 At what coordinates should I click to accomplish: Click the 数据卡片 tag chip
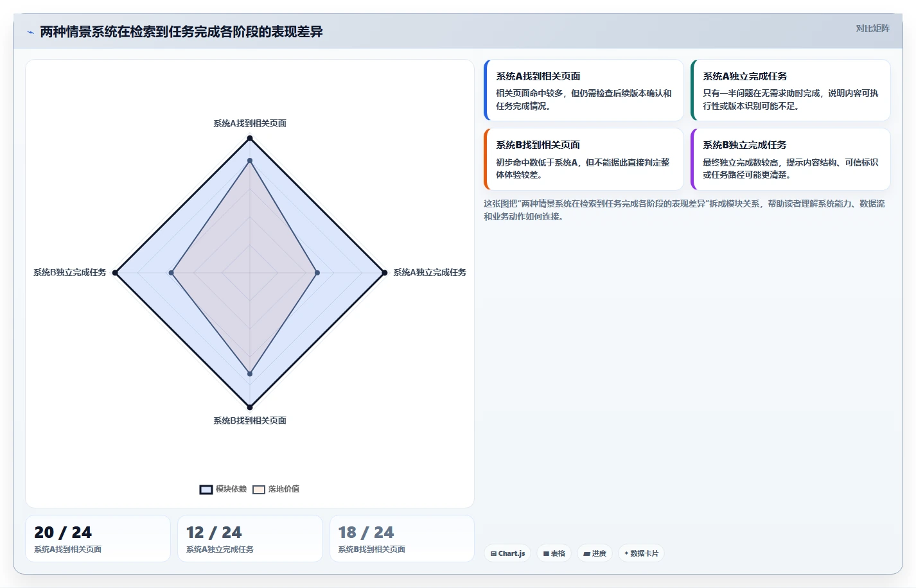coord(641,553)
